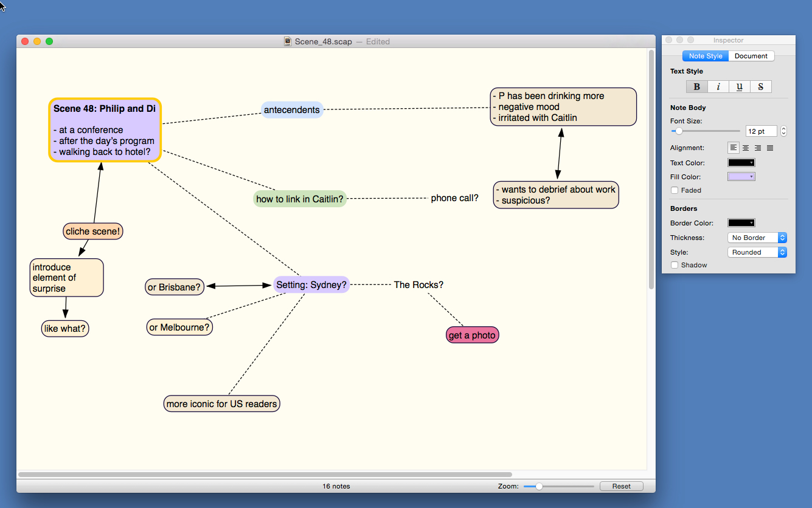Set alignment to right
This screenshot has width=812, height=508.
point(758,148)
